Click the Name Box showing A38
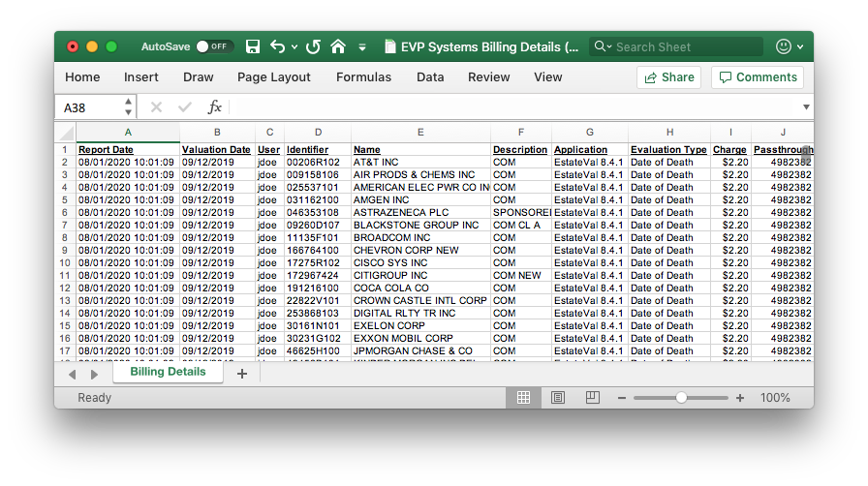Screen dimensions: 868x486 tap(88, 107)
